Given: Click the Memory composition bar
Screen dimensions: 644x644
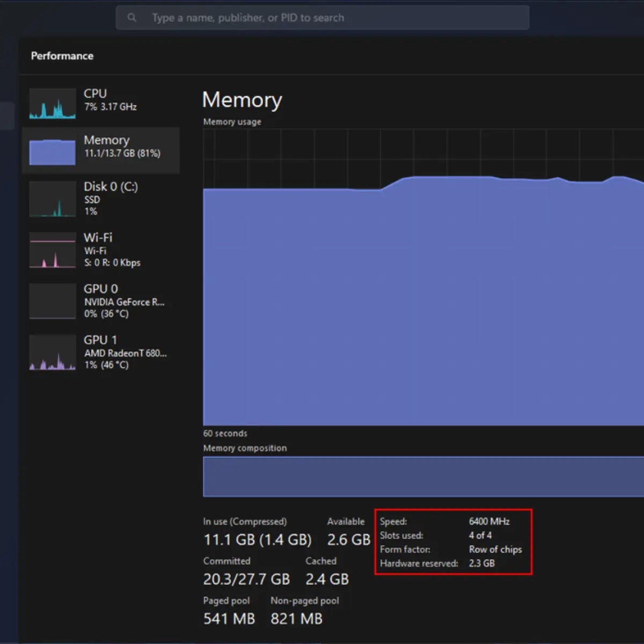Looking at the screenshot, I should (x=423, y=477).
